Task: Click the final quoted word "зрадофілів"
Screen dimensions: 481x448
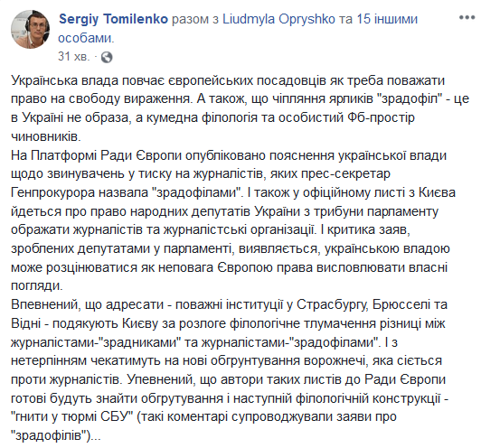Action: 50,435
